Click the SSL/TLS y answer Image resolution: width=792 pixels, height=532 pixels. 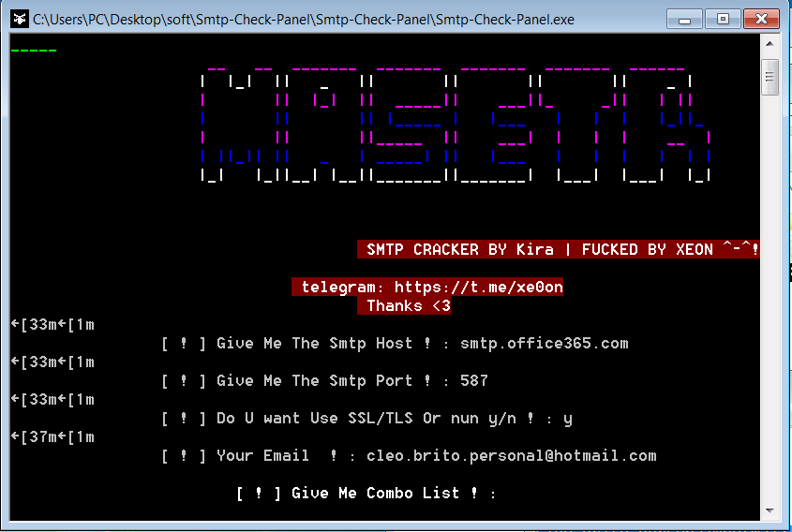pyautogui.click(x=568, y=419)
